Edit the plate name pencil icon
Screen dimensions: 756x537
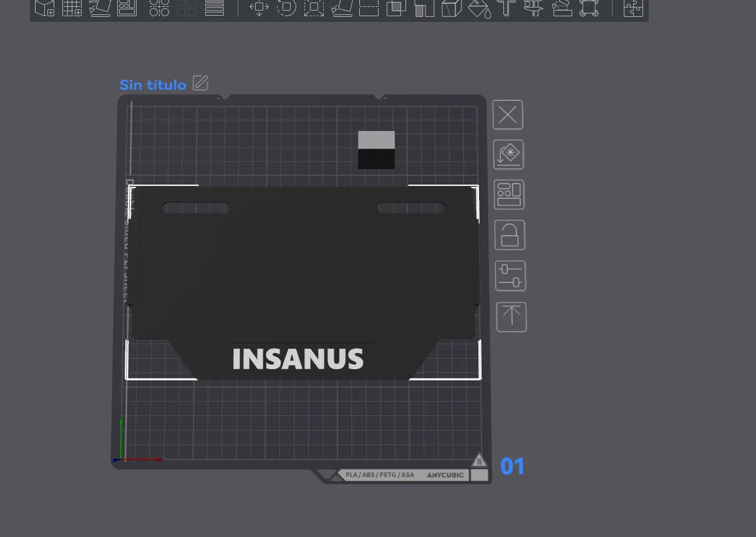tap(200, 83)
